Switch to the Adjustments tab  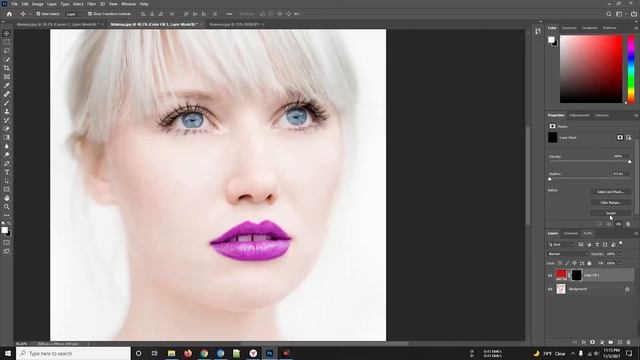tap(579, 116)
